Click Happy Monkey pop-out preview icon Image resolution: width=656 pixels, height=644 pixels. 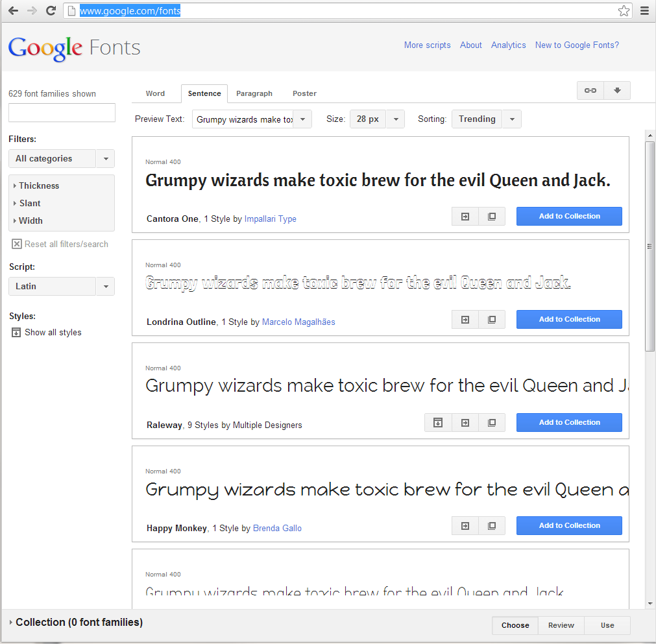[x=491, y=525]
